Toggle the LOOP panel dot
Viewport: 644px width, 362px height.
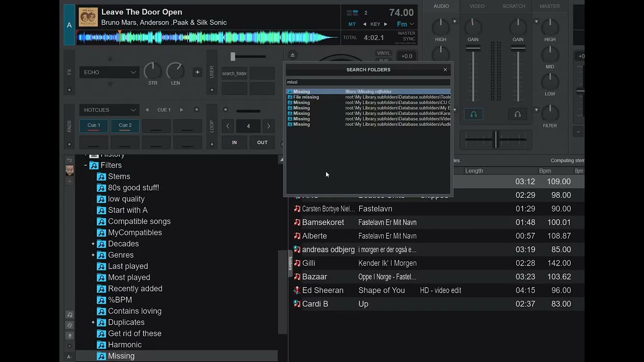coord(212,144)
